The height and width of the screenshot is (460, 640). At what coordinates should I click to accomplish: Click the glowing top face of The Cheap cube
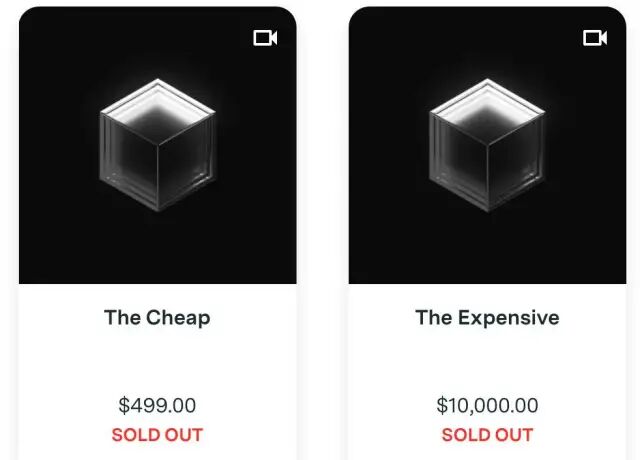(x=158, y=110)
